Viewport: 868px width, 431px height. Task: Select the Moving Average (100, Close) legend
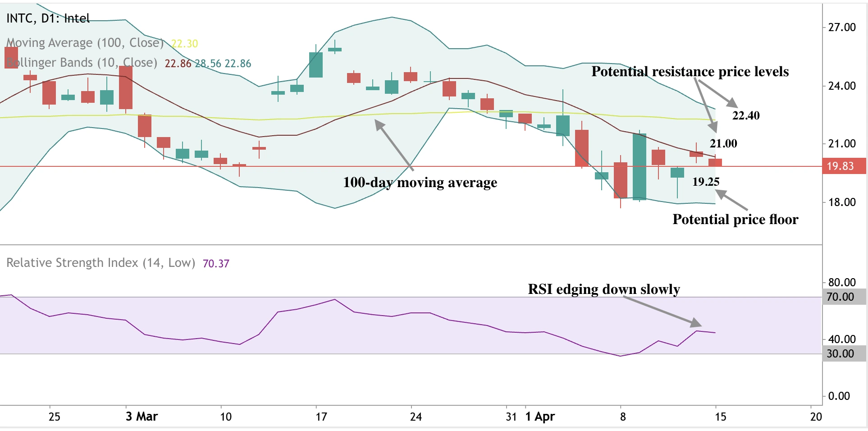coord(85,43)
